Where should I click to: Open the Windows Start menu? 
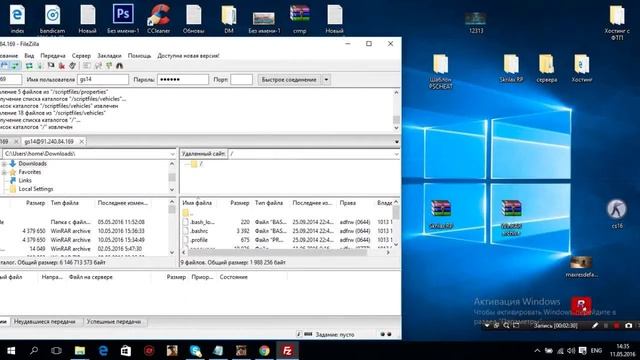coord(11,351)
